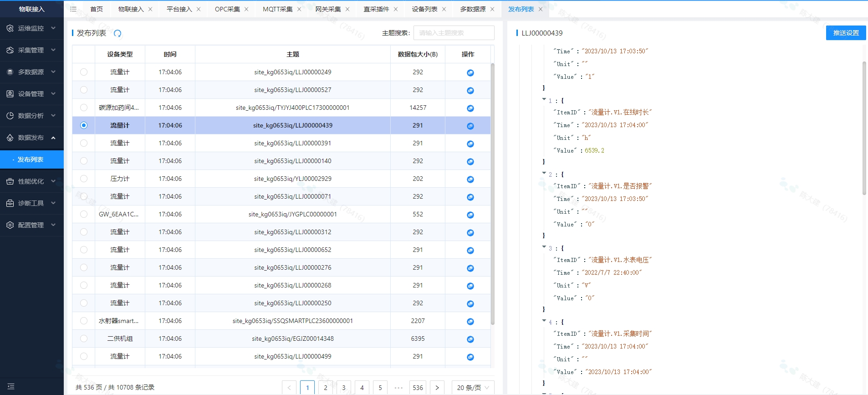This screenshot has width=868, height=395.
Task: Click the JSON panel vertical scrollbar
Action: (x=864, y=128)
